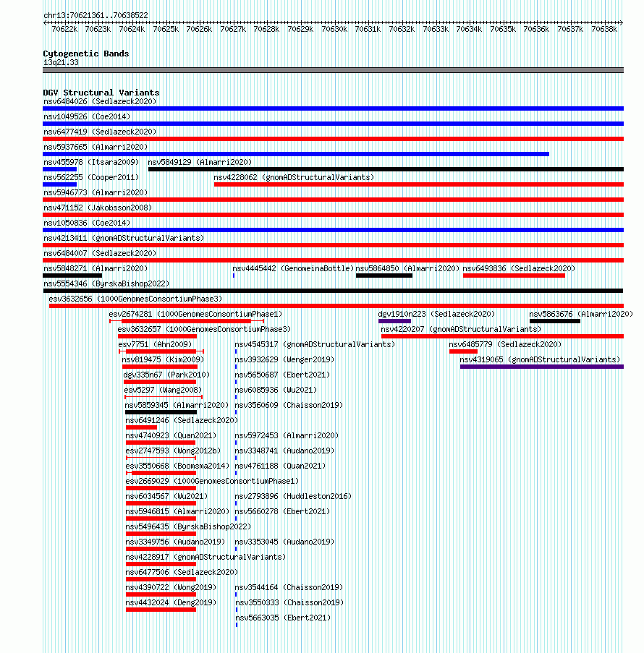Image resolution: width=644 pixels, height=653 pixels.
Task: Click nsv5937665 (Almarri2020) label
Action: pos(96,147)
